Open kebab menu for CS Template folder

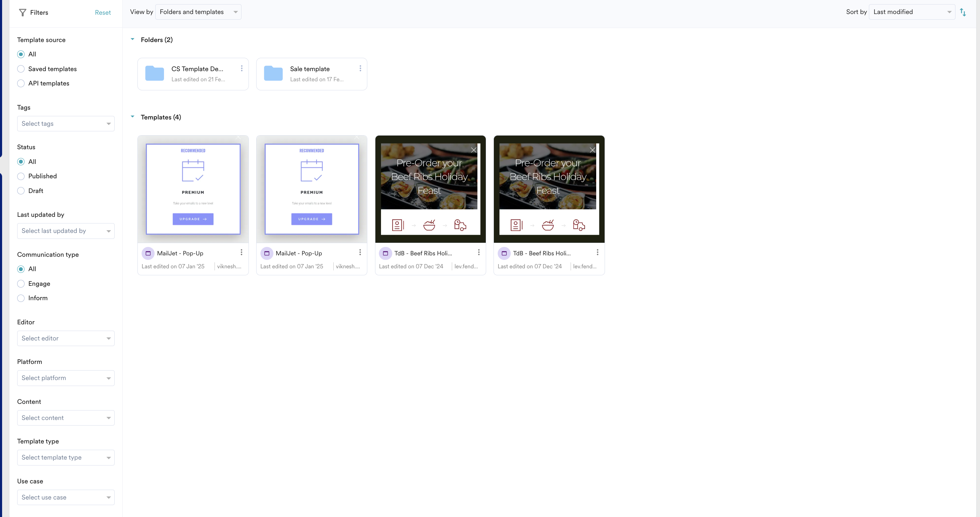click(x=241, y=68)
